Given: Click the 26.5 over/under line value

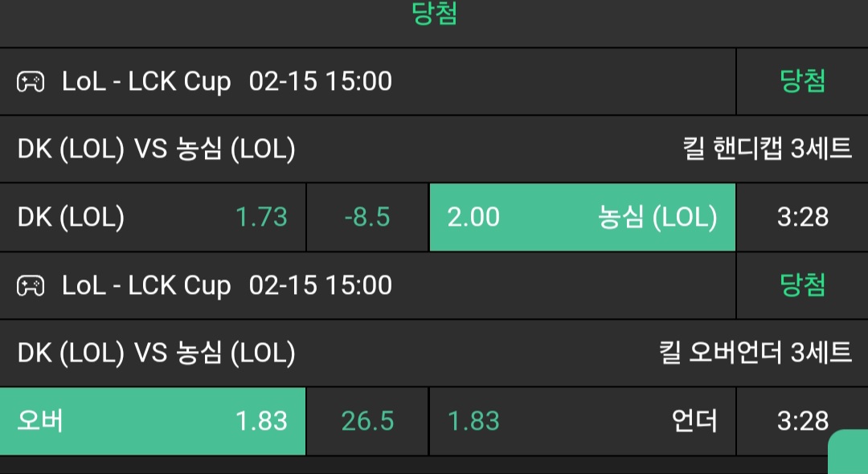Looking at the screenshot, I should pyautogui.click(x=367, y=421).
